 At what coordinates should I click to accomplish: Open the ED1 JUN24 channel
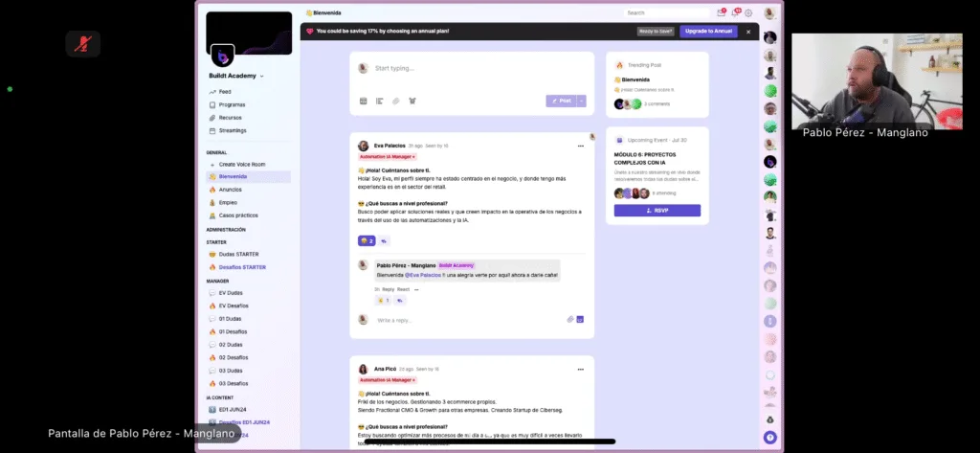click(232, 409)
